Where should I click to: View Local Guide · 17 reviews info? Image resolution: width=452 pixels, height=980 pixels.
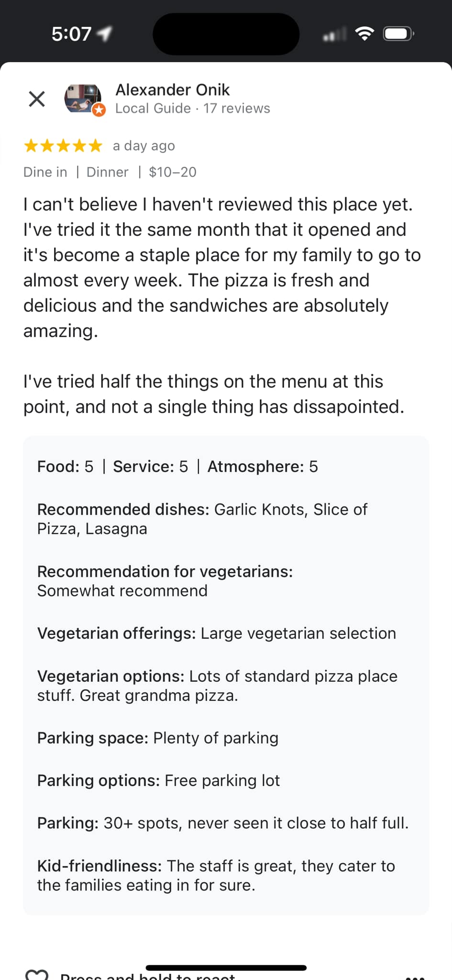[x=192, y=109]
